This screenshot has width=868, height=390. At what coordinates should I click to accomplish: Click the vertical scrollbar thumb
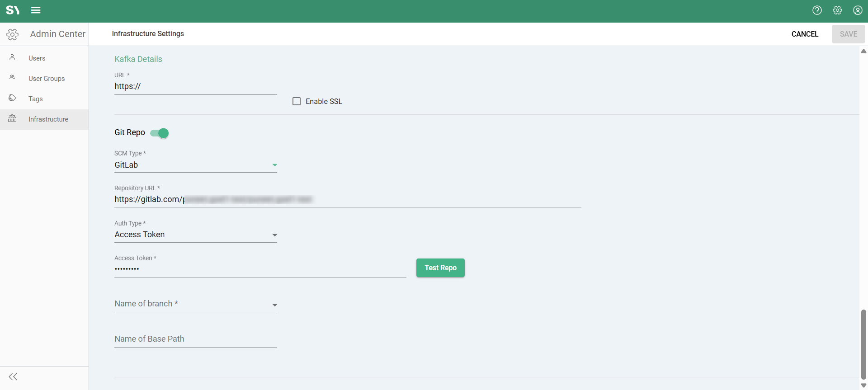click(x=863, y=343)
